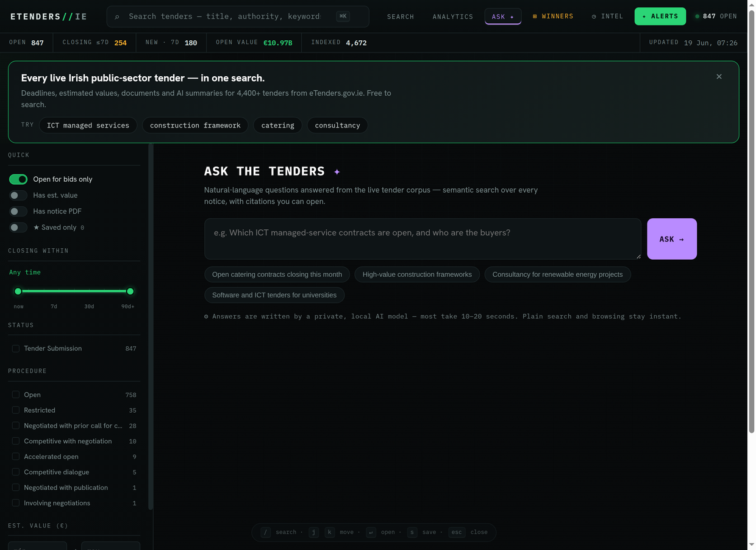Check the 'Accelerated open' checkbox
Screen dimensions: 756x550
click(x=16, y=457)
